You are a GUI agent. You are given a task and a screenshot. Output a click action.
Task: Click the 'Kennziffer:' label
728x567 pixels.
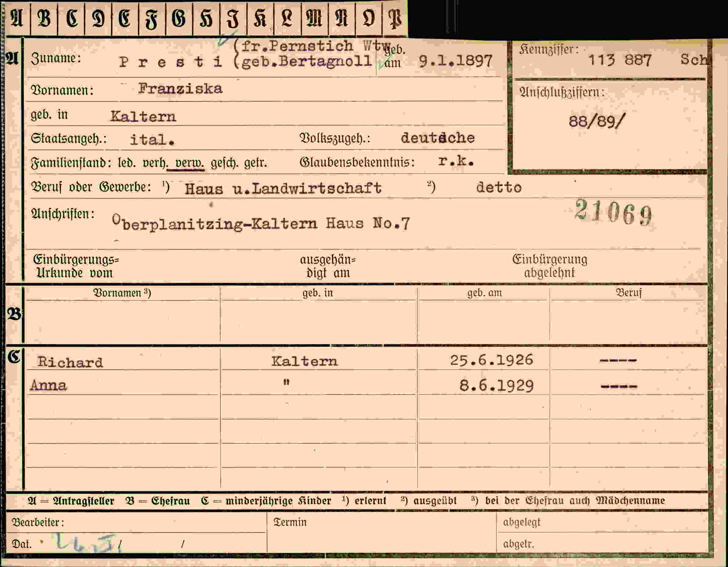(549, 50)
